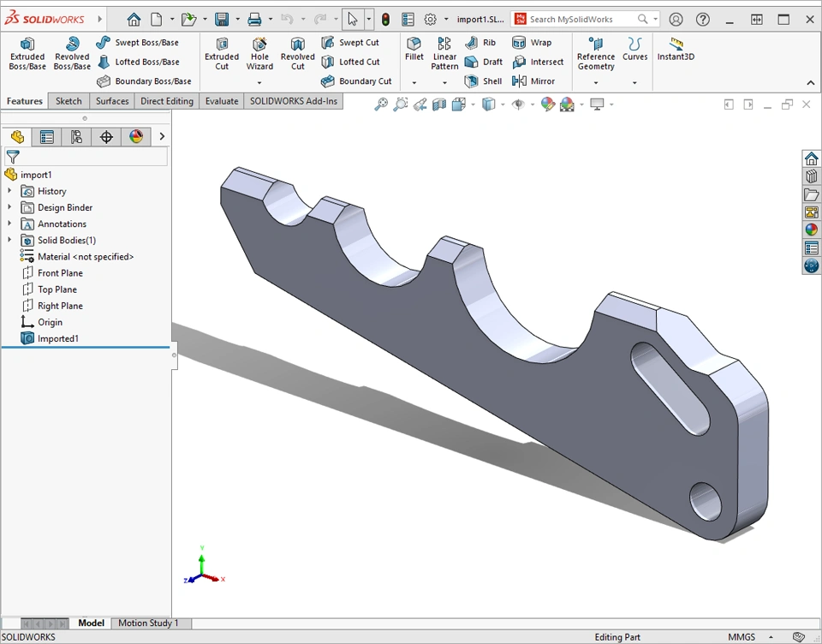Select the Intersect feature
Viewport: 822px width, 644px height.
click(x=538, y=62)
